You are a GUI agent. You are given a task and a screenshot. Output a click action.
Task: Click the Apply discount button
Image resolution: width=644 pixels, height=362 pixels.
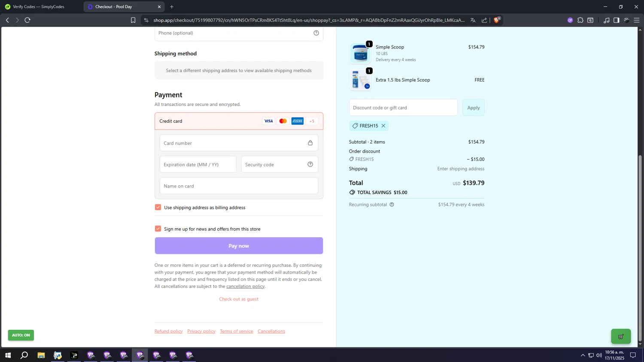tap(474, 108)
